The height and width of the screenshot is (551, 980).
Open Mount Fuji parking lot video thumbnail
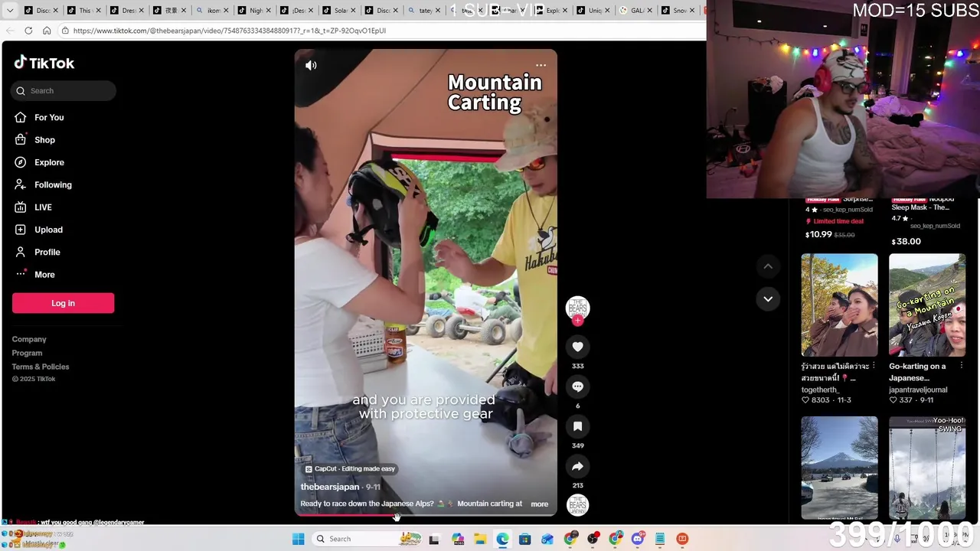(839, 468)
